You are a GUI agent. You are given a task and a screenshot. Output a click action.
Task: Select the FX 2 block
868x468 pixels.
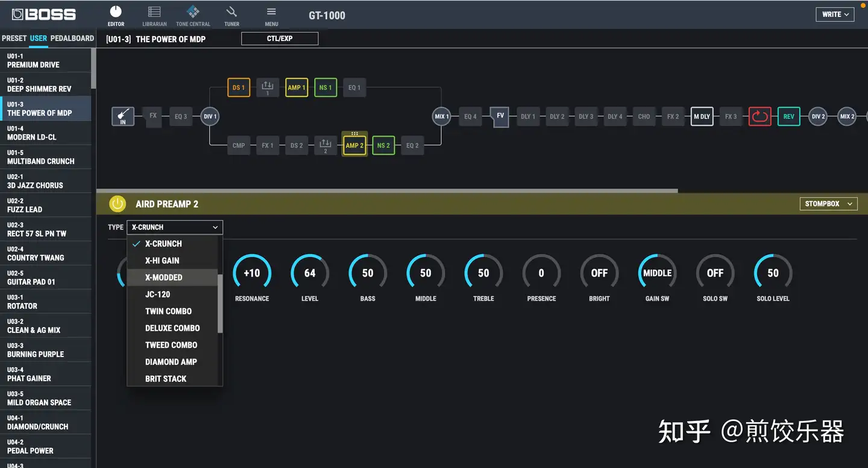(x=673, y=116)
